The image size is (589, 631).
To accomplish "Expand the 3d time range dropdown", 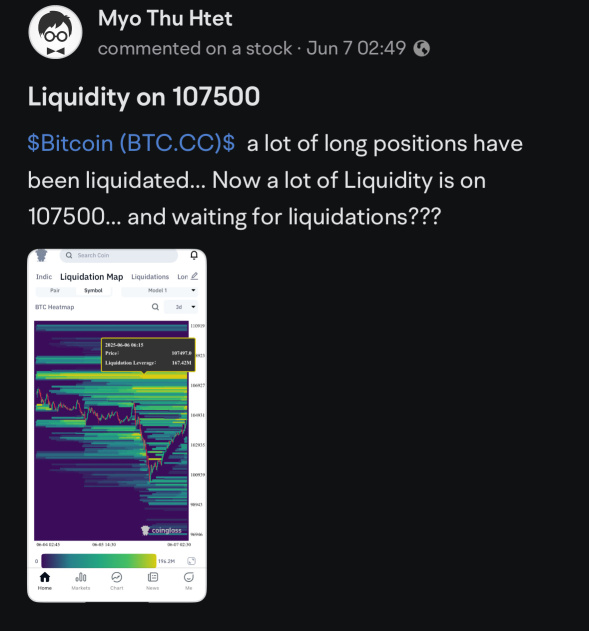I will coord(182,307).
